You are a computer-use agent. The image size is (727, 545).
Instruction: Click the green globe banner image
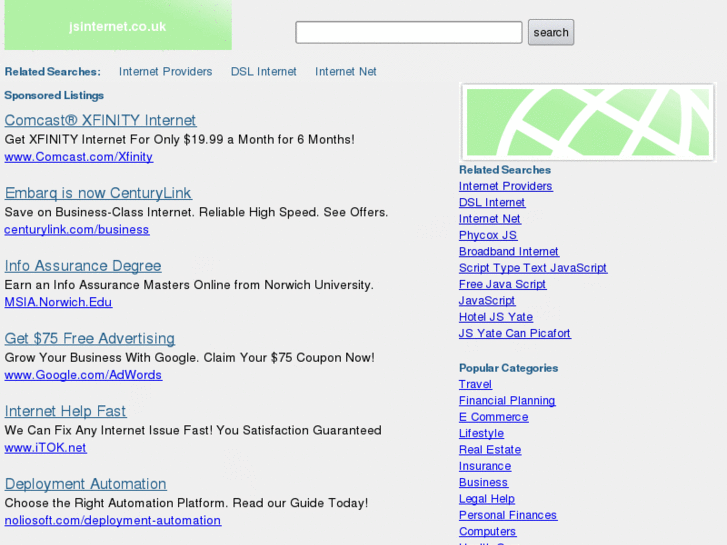(587, 122)
